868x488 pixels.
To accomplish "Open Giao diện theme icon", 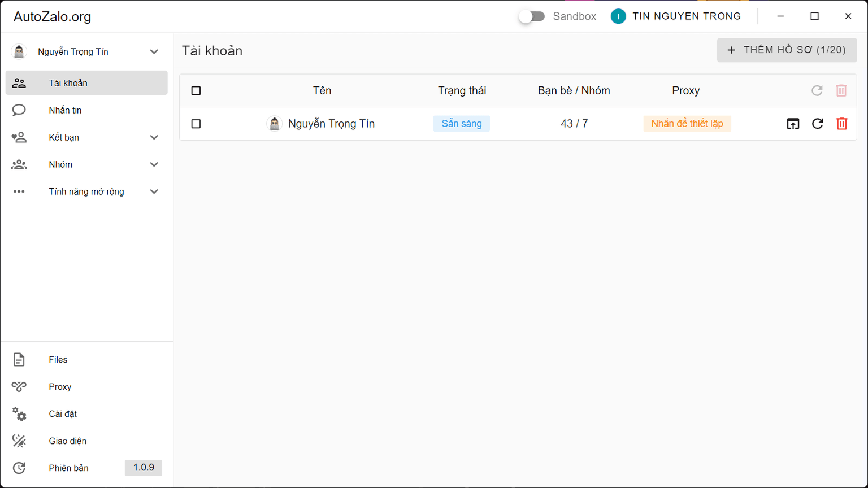I will point(19,441).
